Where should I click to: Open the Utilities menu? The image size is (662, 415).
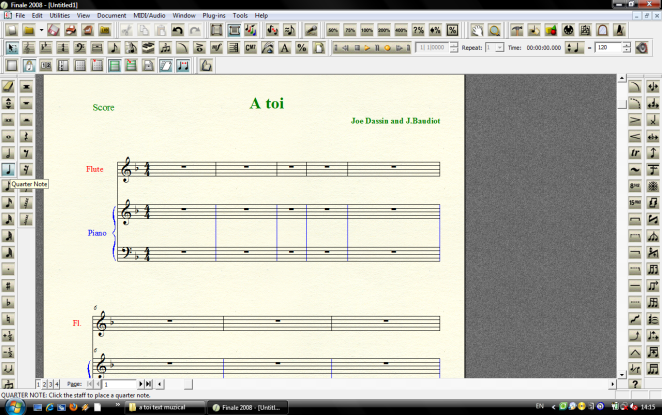coord(60,15)
